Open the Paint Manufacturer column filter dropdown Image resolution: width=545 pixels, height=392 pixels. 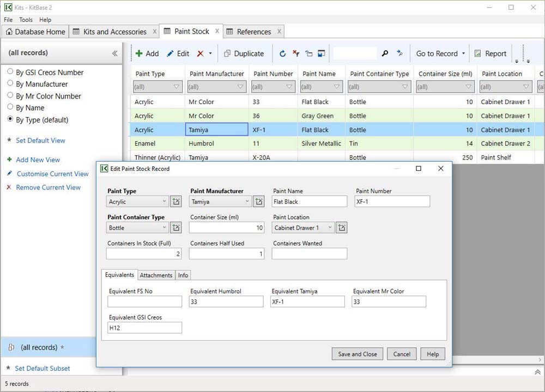pos(240,87)
